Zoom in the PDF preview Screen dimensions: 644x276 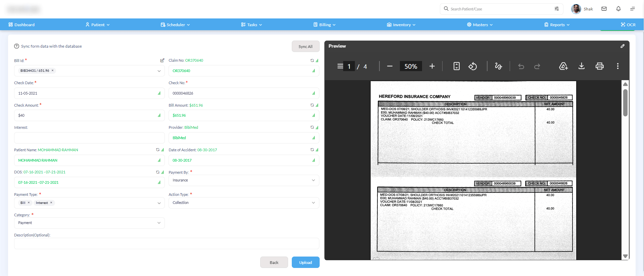point(432,66)
